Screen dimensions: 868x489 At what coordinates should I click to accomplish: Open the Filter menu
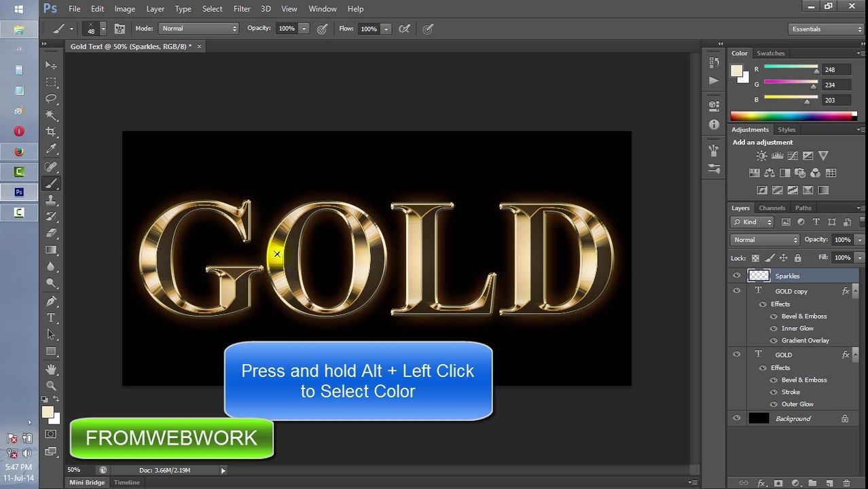coord(242,9)
